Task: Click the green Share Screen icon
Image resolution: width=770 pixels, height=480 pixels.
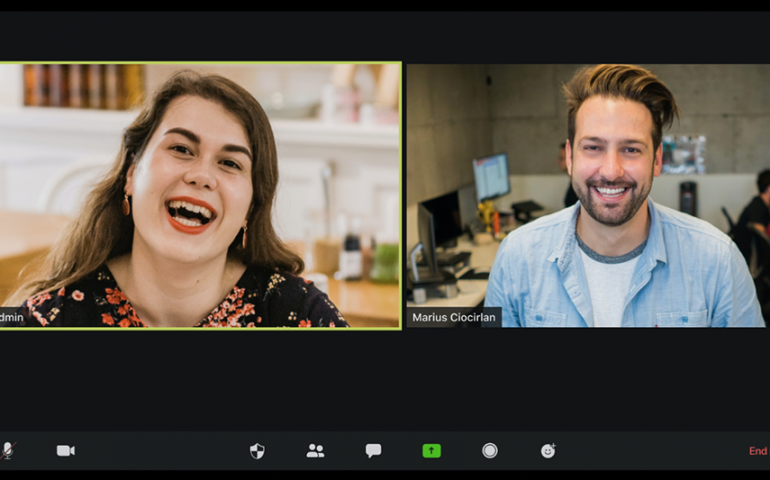Action: [x=431, y=451]
